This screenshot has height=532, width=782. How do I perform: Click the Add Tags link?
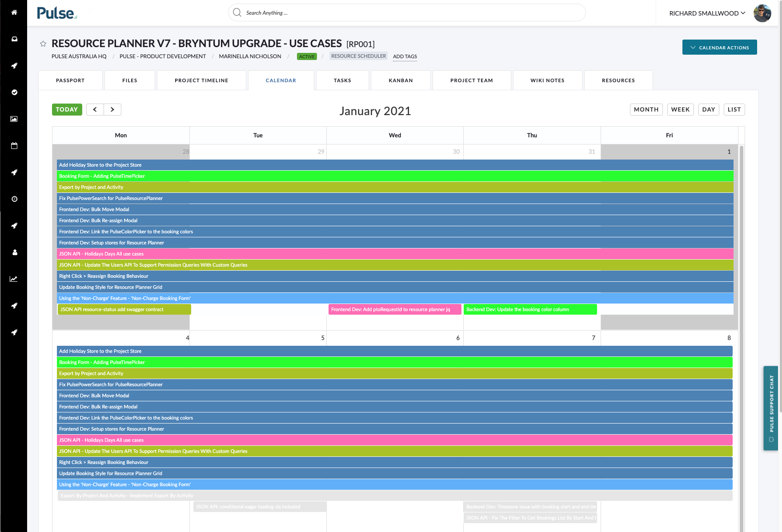point(405,56)
